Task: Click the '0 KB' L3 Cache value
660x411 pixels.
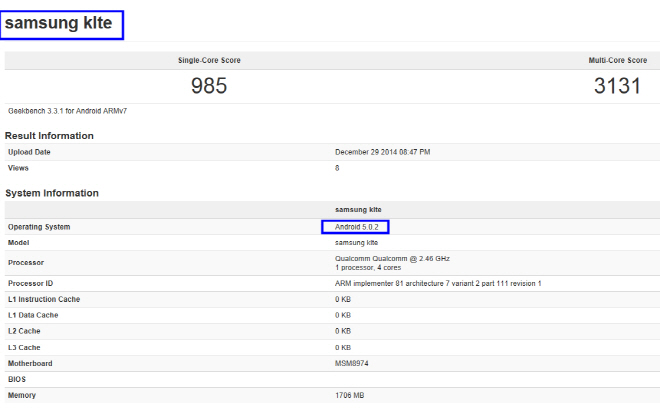Action: pyautogui.click(x=343, y=348)
